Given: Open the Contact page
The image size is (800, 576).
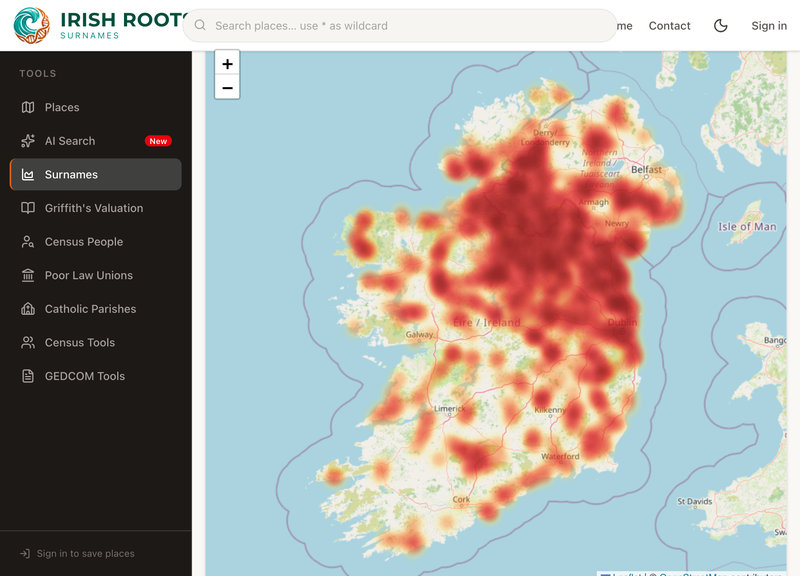Looking at the screenshot, I should coord(669,26).
